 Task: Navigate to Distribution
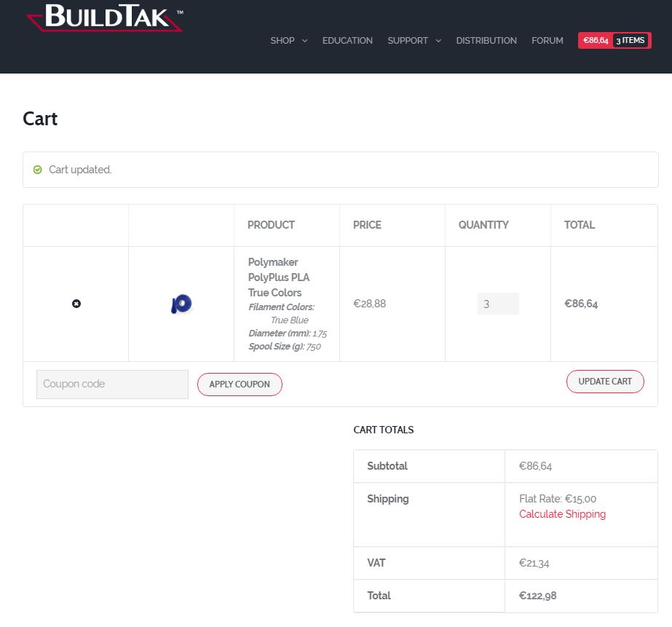(x=486, y=41)
